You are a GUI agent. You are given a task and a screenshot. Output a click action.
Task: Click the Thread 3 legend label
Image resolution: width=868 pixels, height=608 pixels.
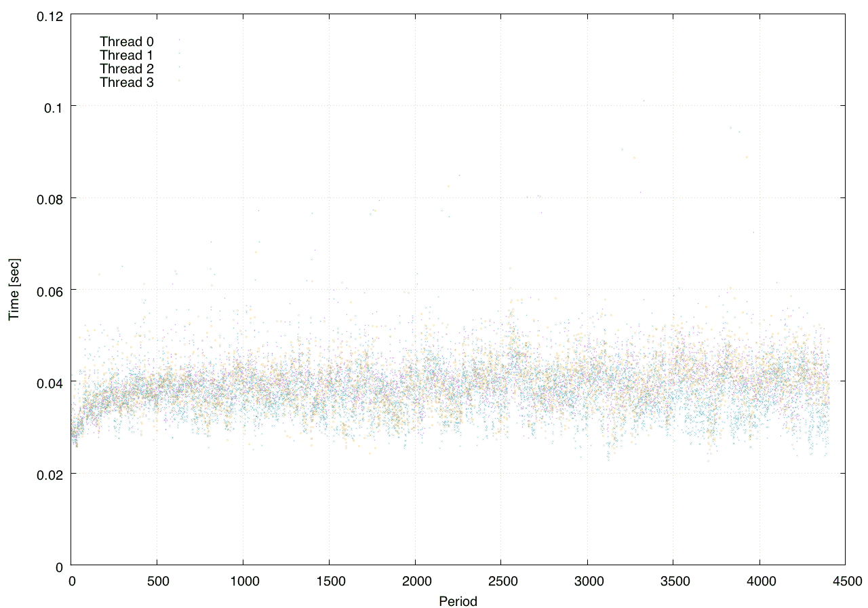point(127,83)
